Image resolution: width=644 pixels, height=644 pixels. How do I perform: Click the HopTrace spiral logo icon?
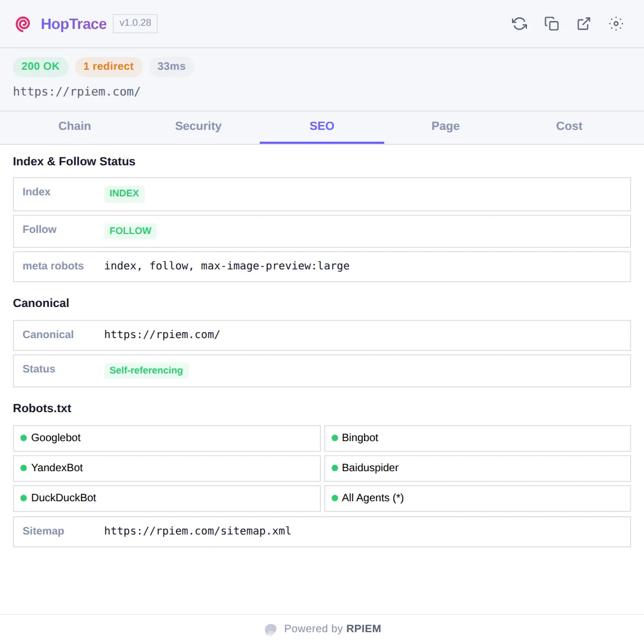click(23, 24)
